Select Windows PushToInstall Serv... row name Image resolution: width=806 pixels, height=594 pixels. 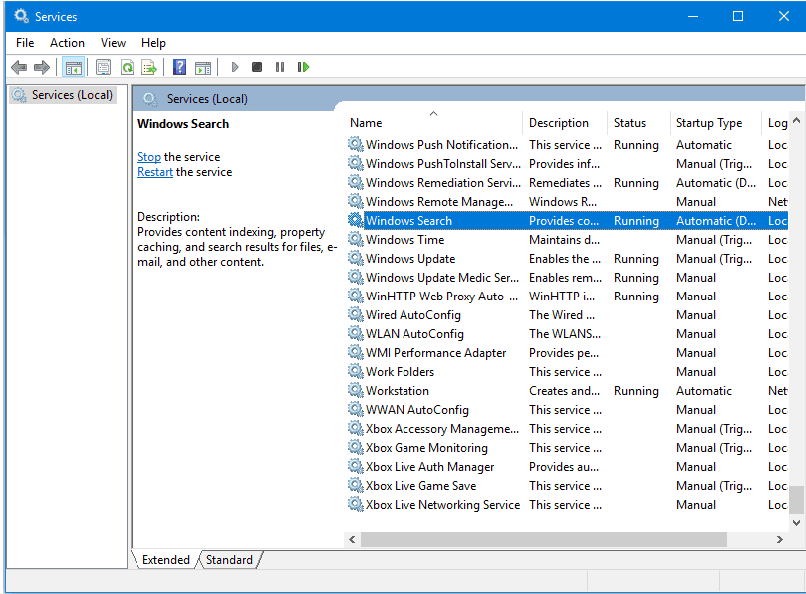[443, 164]
